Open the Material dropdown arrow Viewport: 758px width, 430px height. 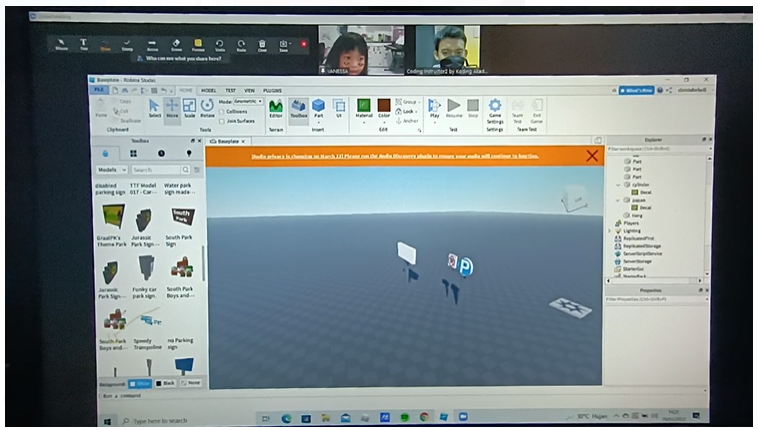364,122
